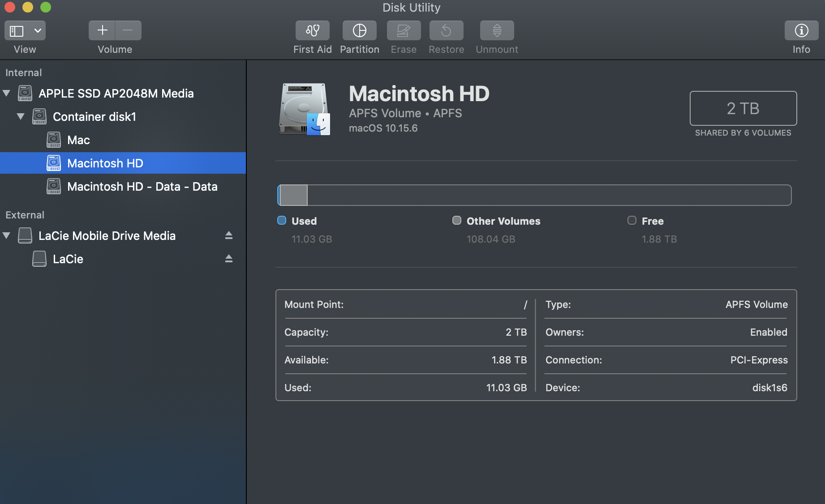Click the Other Volumes gray legend swatch
Viewport: 825px width, 504px height.
(x=457, y=220)
